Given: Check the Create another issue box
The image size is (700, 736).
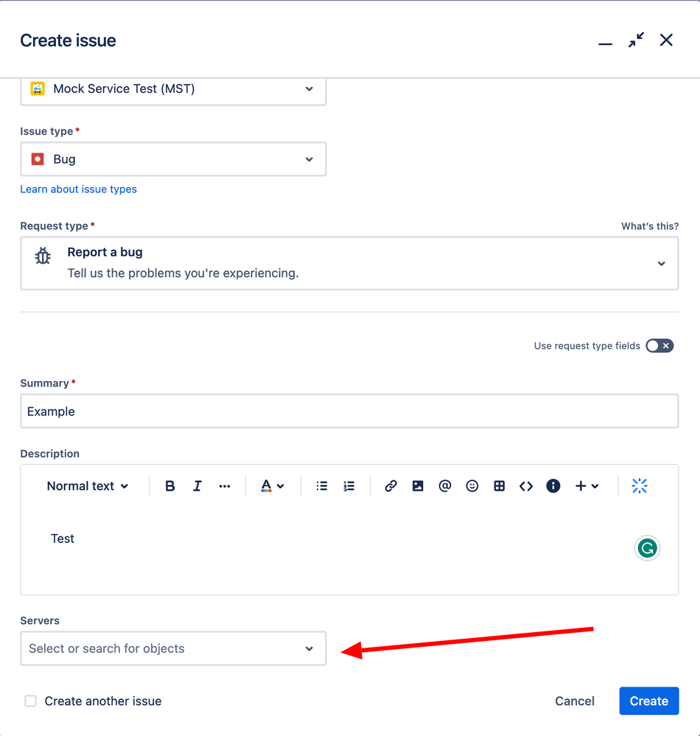Looking at the screenshot, I should (x=30, y=701).
